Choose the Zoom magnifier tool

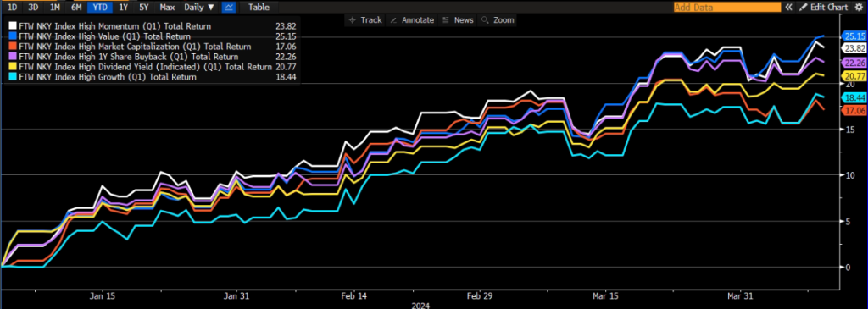498,20
